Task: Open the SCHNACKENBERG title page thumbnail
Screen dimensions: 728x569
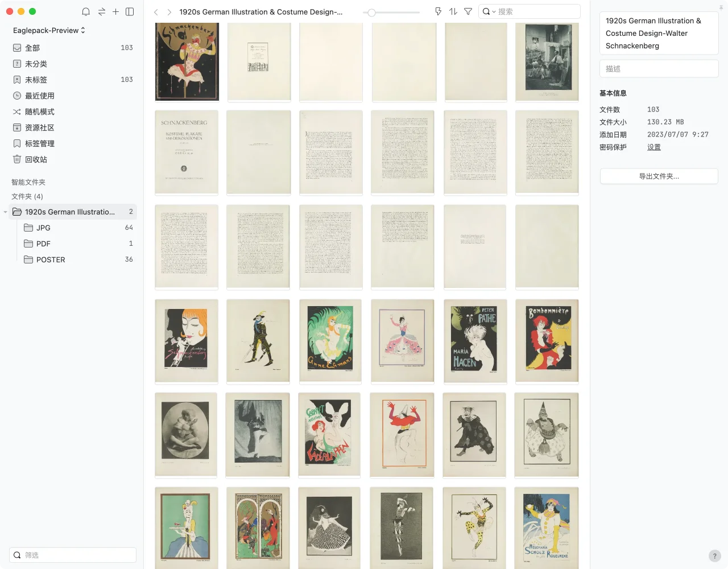Action: tap(187, 152)
